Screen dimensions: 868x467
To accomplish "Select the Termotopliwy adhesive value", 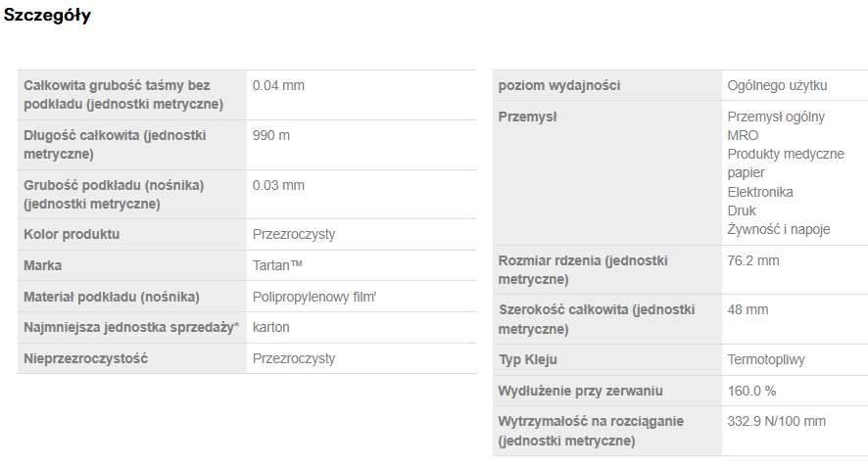I will (x=766, y=359).
